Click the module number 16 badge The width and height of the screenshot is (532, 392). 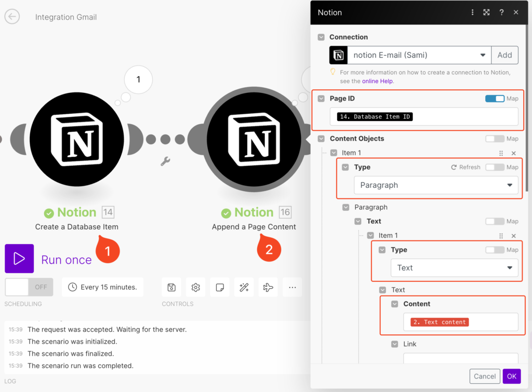pyautogui.click(x=285, y=212)
